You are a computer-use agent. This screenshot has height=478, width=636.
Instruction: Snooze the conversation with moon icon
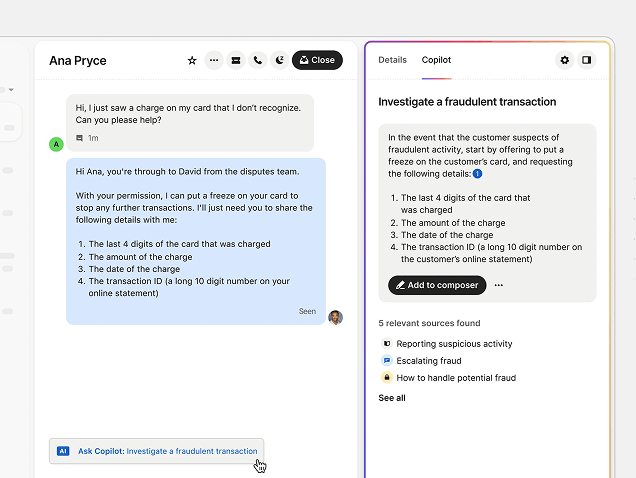[279, 60]
